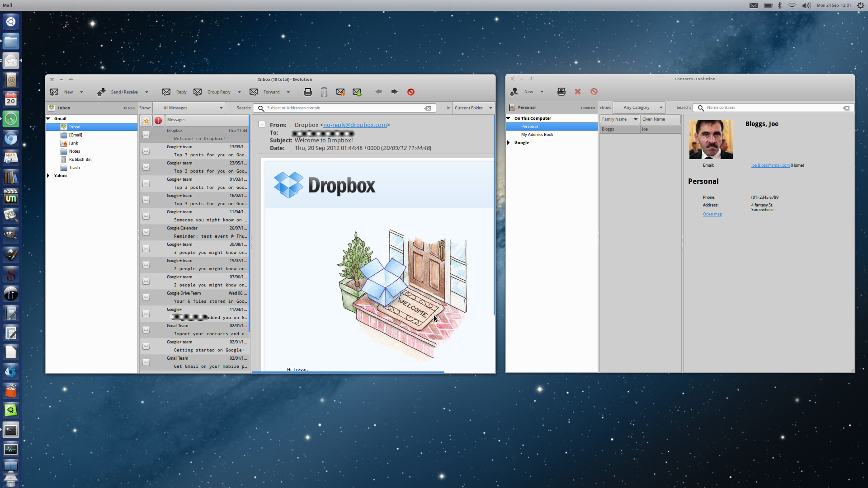This screenshot has height=488, width=868.
Task: Go to previous message arrow
Action: pyautogui.click(x=378, y=92)
